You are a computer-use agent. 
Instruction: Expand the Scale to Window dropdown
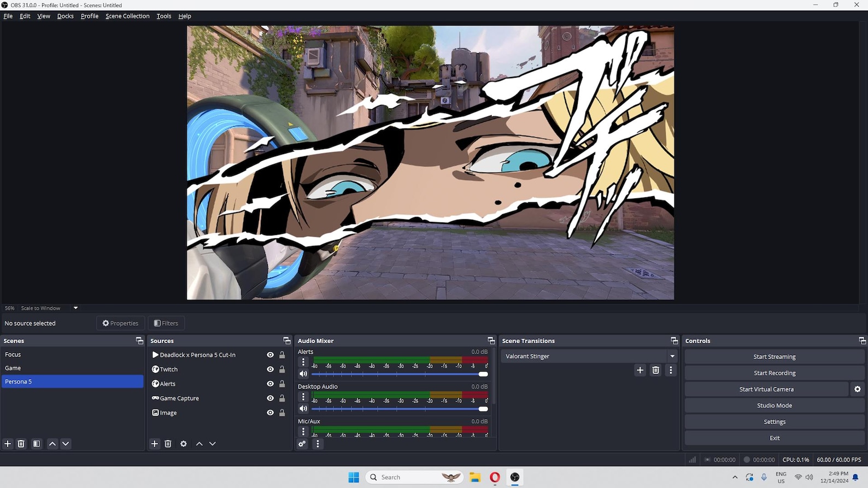click(76, 308)
